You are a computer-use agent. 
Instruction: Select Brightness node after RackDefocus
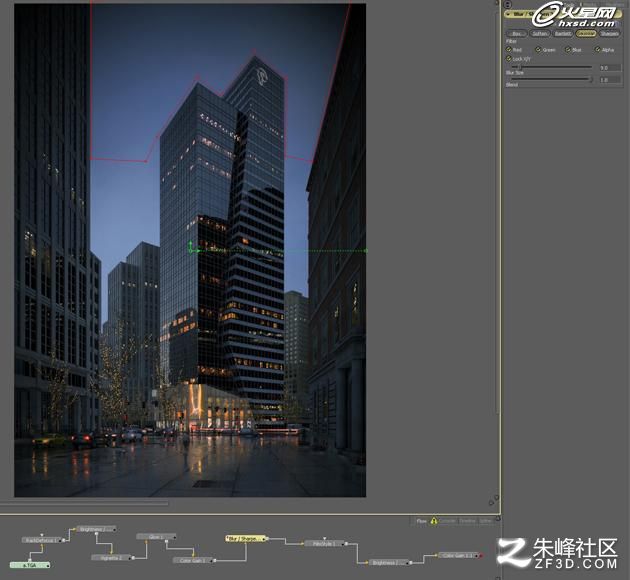tap(96, 529)
